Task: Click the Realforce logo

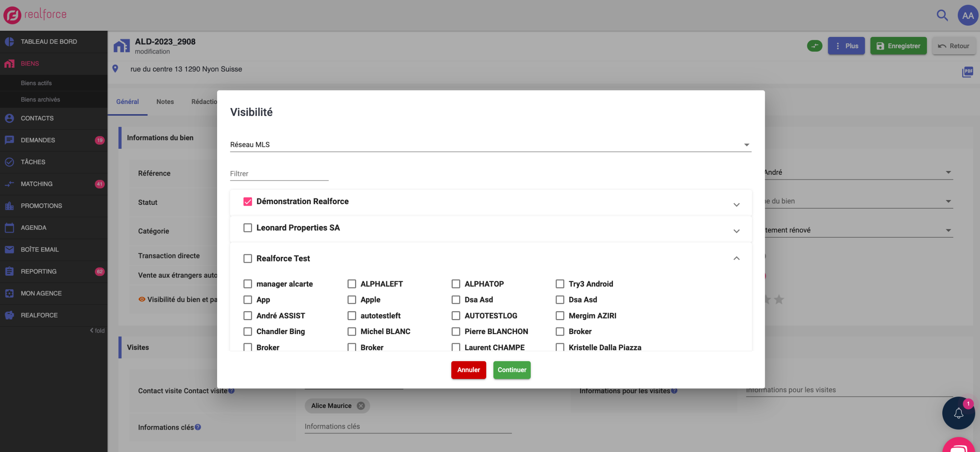Action: 35,15
